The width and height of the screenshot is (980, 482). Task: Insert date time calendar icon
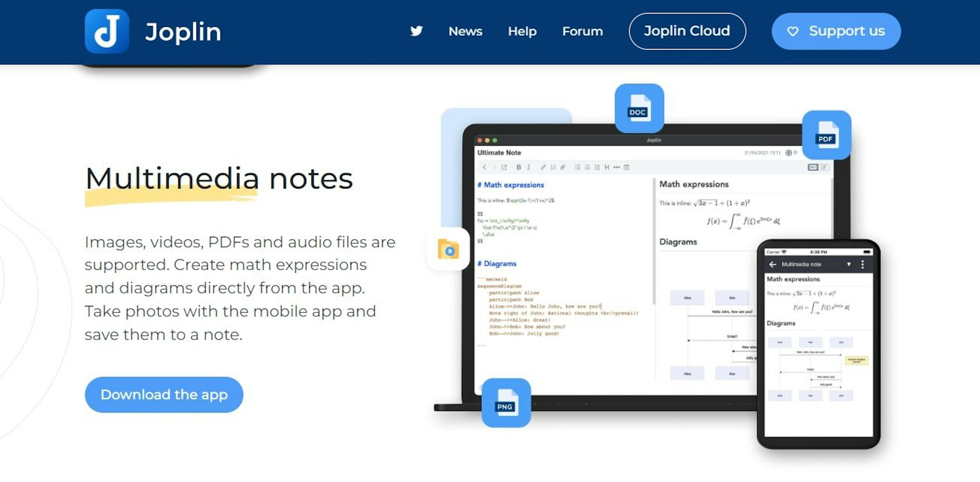627,167
